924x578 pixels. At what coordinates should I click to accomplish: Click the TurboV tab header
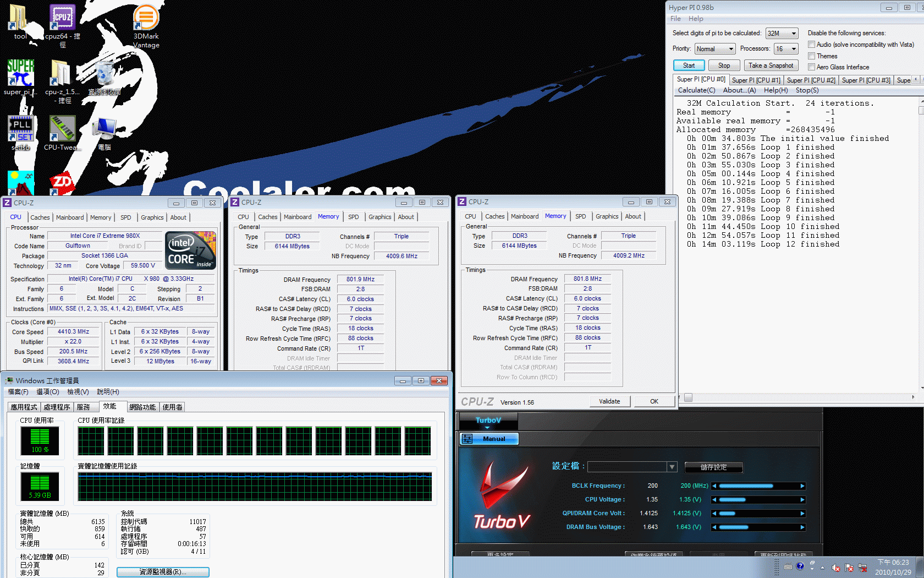click(488, 421)
